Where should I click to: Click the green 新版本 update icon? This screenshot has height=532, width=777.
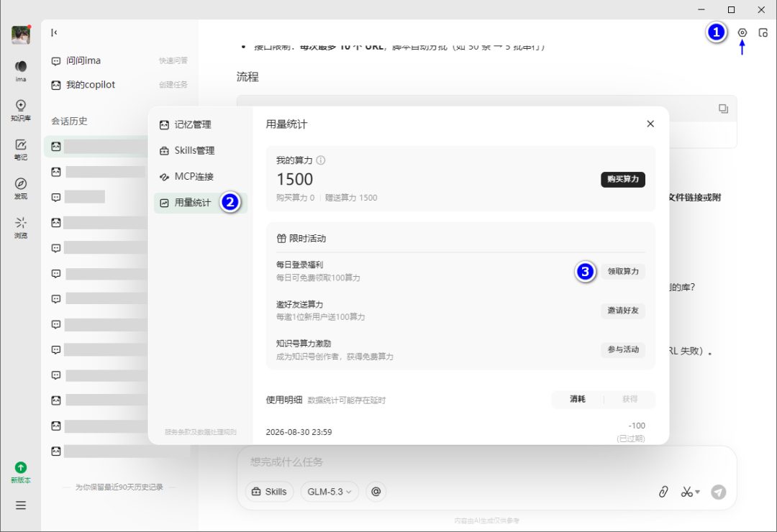point(20,472)
